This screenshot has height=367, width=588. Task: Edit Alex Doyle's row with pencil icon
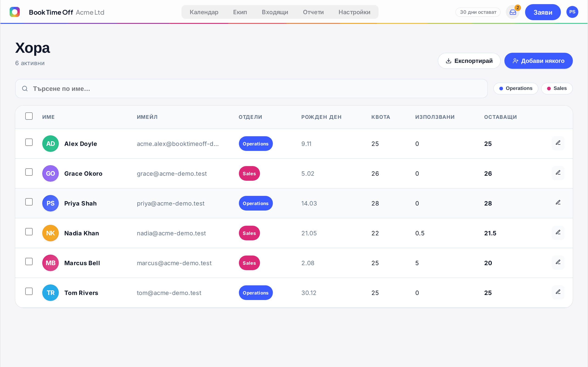[558, 143]
